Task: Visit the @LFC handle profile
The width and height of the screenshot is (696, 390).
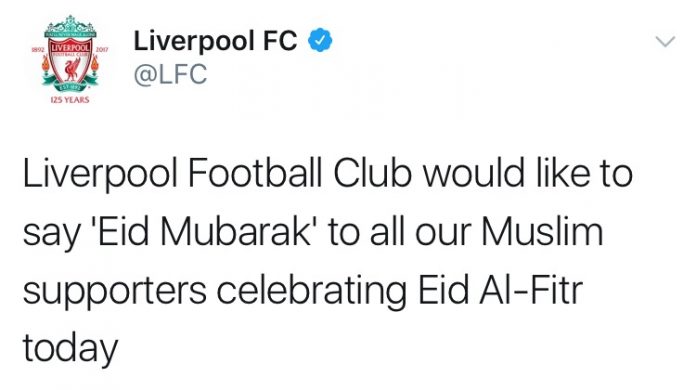Action: (x=170, y=74)
